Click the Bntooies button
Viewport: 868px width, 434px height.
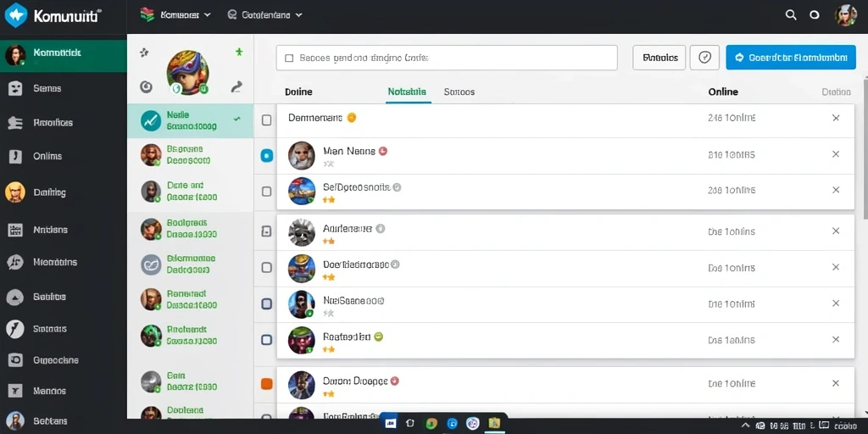pos(659,57)
